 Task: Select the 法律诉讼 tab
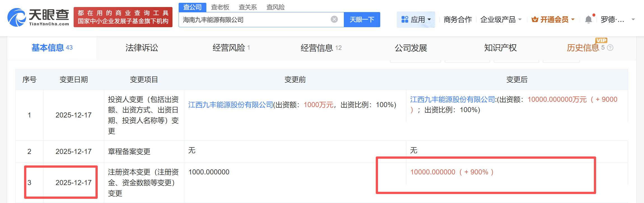(142, 48)
